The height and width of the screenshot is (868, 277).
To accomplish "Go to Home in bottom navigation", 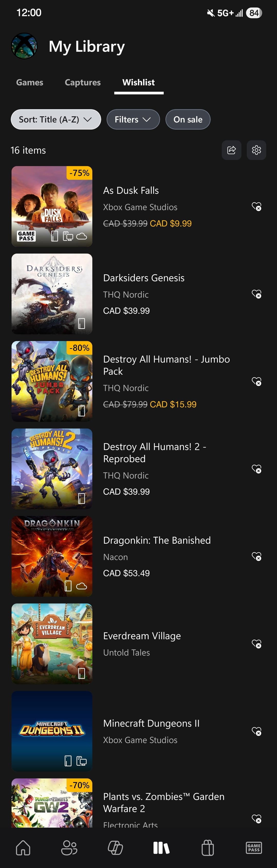I will (x=23, y=847).
